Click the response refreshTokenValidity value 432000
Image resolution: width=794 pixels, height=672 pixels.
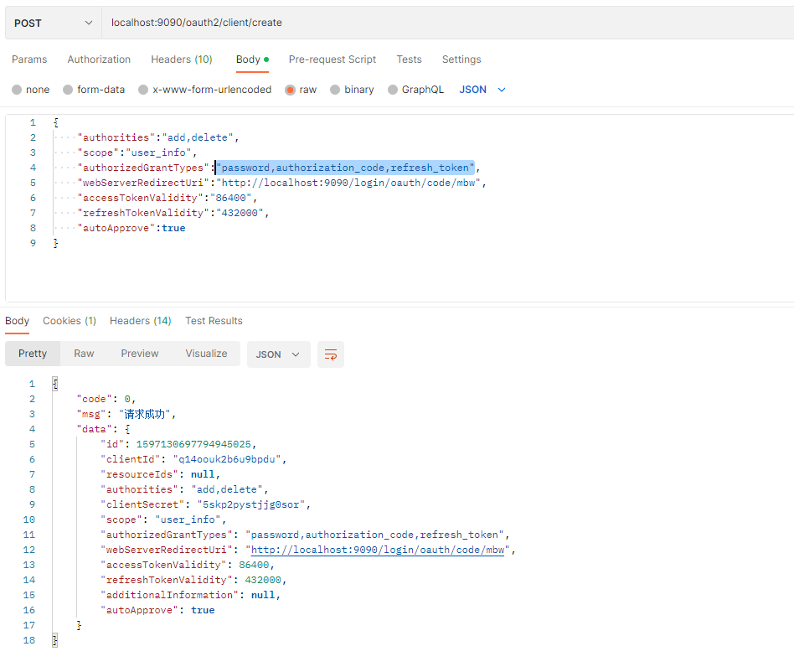[263, 581]
